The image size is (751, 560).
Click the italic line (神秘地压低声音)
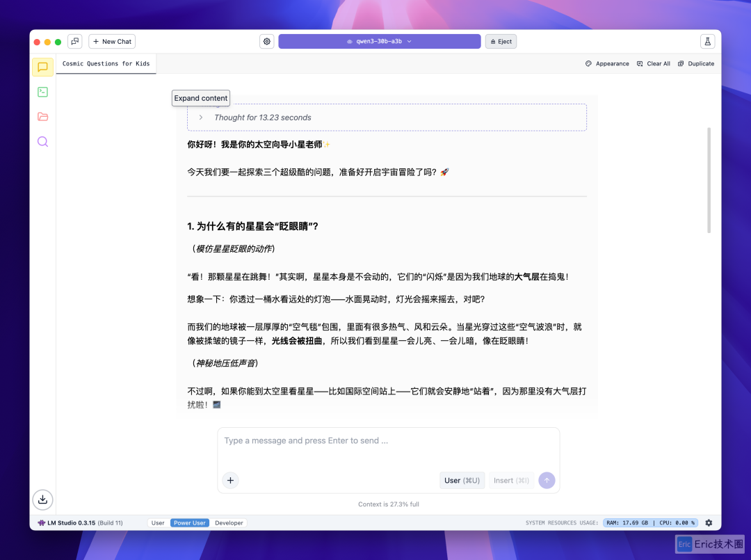(225, 363)
